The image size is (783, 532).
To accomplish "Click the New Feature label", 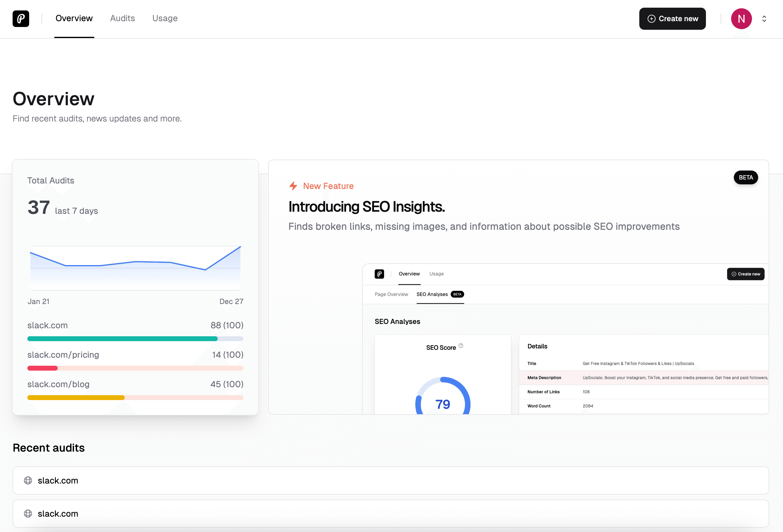I will 328,186.
